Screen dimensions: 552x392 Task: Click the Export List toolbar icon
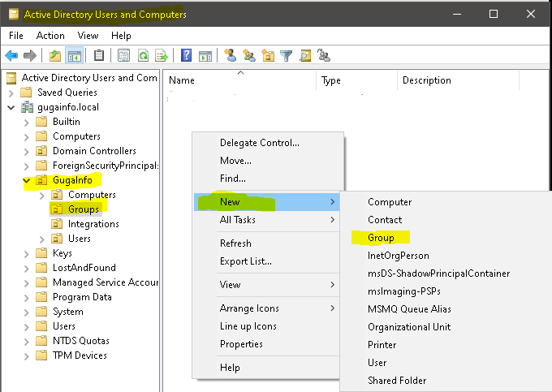click(x=162, y=56)
